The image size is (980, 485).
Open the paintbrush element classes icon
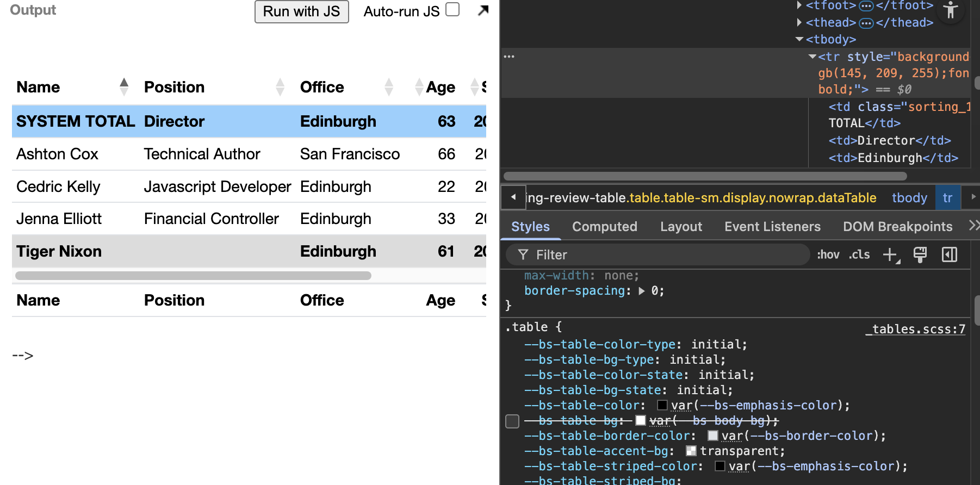[920, 254]
